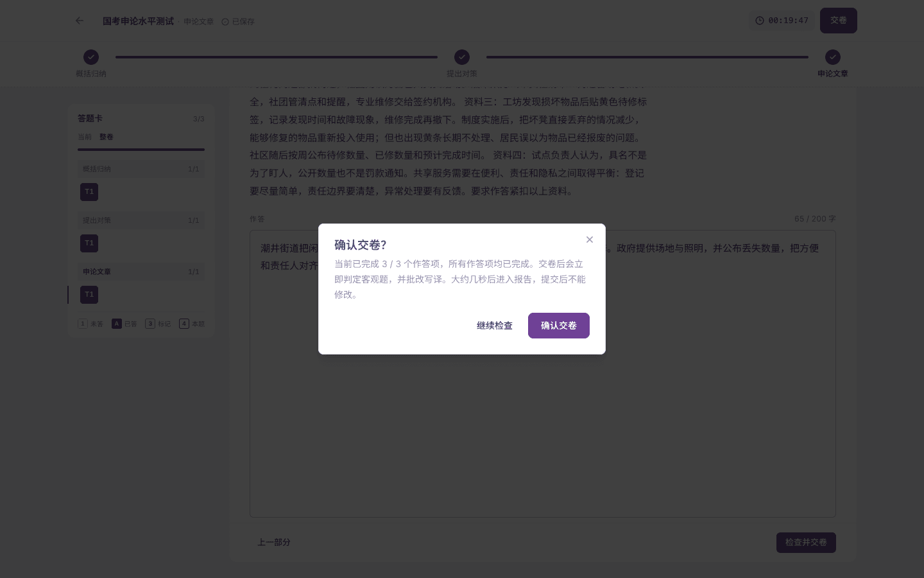Open the 申论文章 step checkmark
Viewport: 924px width, 578px height.
(x=833, y=57)
